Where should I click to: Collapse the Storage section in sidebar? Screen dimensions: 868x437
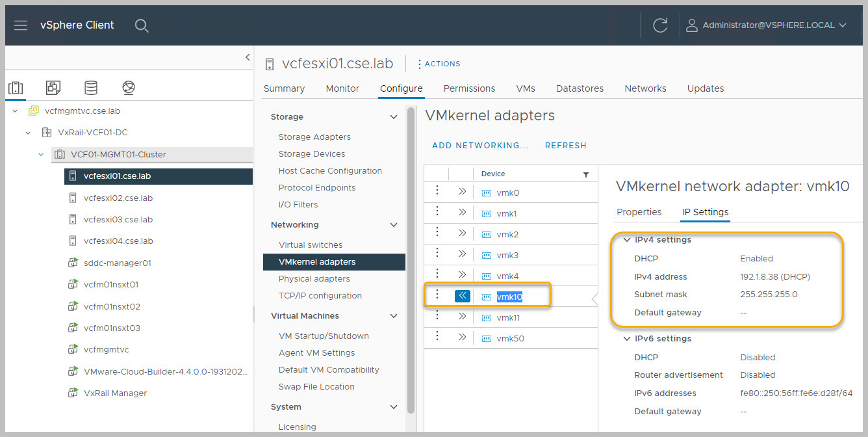393,117
